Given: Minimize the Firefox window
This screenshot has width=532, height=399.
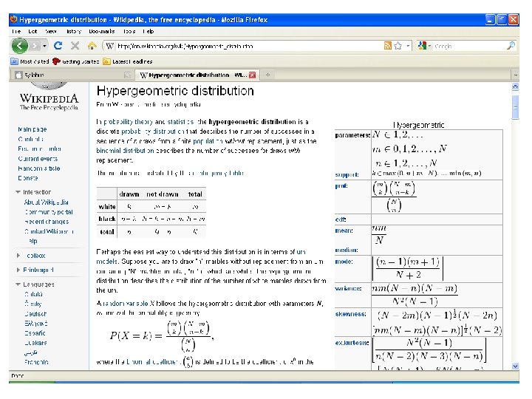Looking at the screenshot, I should coord(491,20).
